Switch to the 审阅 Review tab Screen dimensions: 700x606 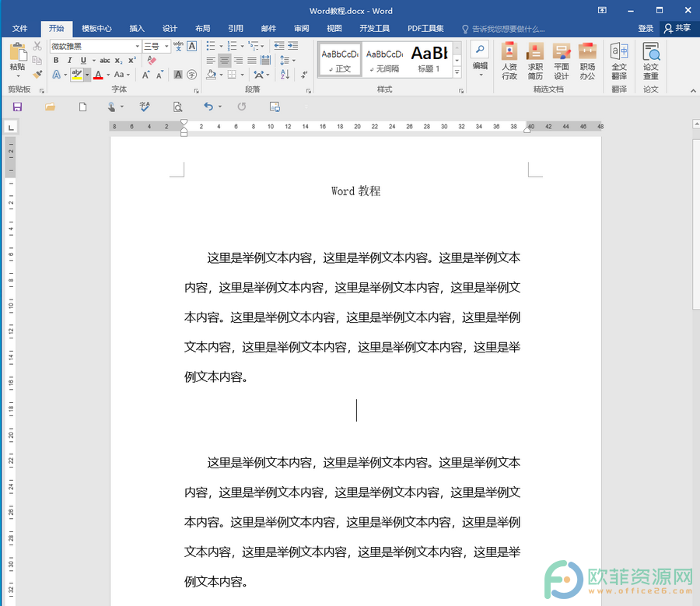[301, 29]
